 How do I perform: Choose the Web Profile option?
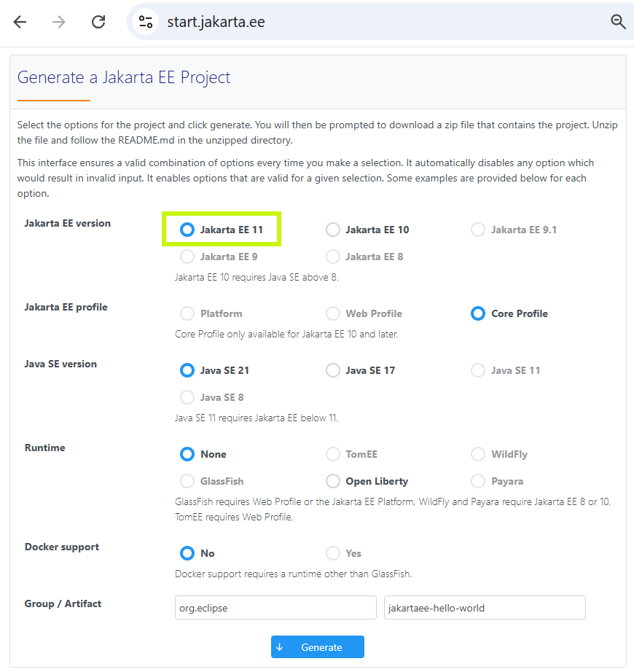point(333,313)
